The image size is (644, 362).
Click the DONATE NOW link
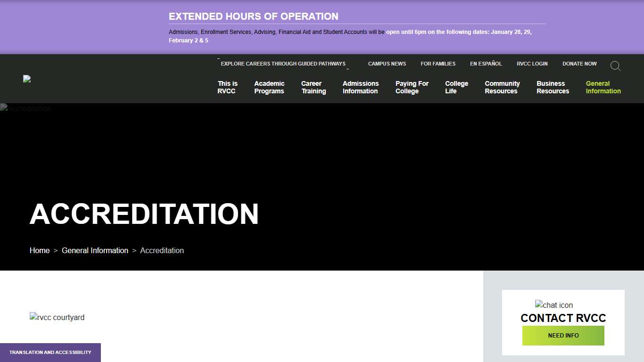pyautogui.click(x=579, y=64)
